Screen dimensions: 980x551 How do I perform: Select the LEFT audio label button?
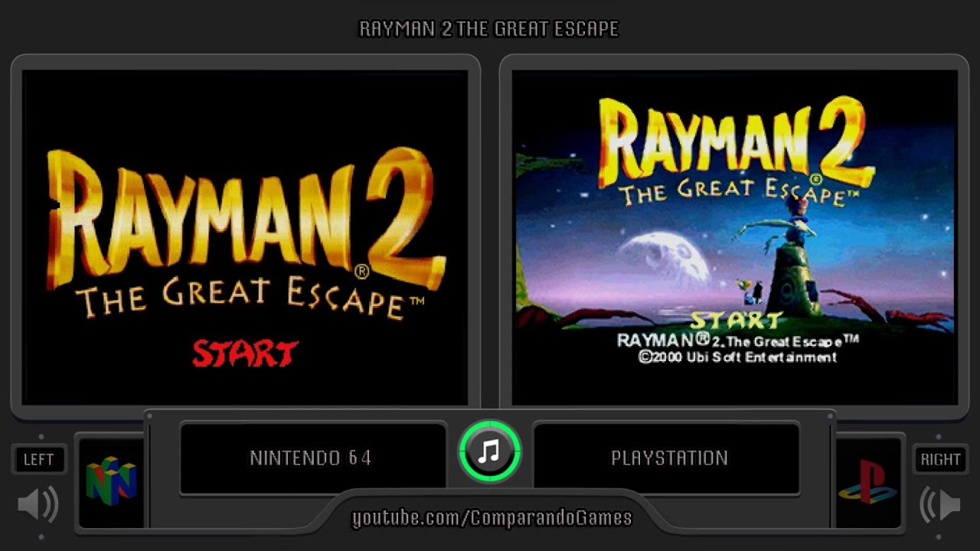(38, 459)
